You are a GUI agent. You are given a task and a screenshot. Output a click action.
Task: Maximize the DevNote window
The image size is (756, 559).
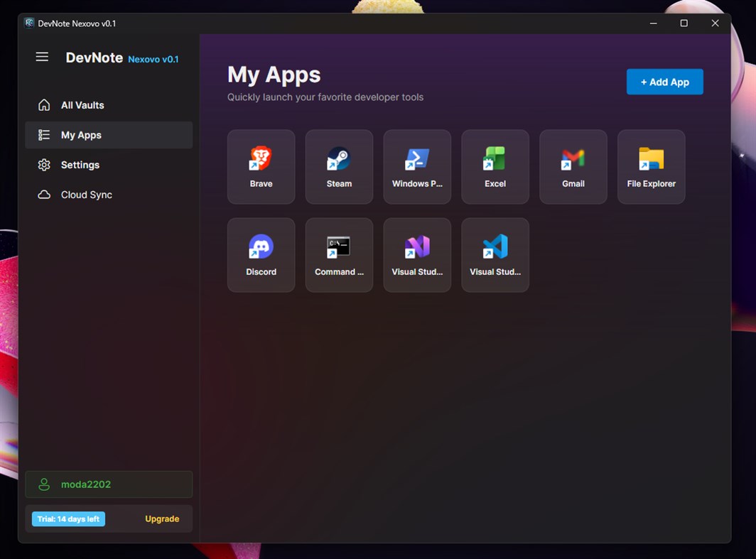684,23
